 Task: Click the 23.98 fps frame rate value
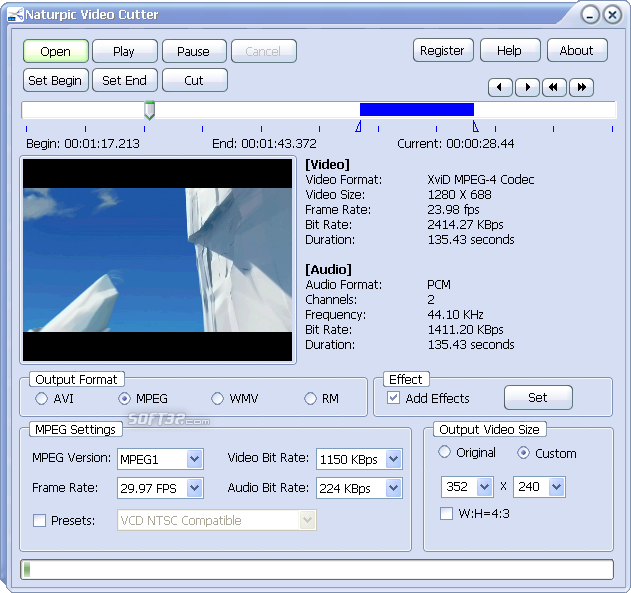[x=453, y=210]
